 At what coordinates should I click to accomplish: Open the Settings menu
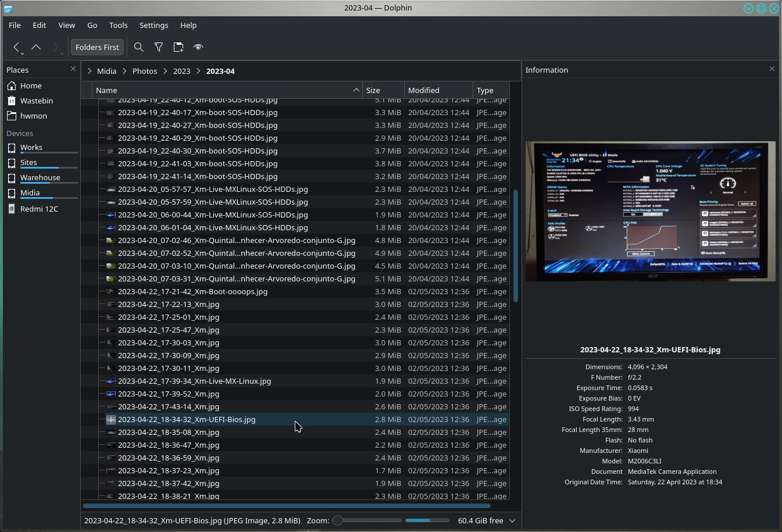(x=154, y=25)
